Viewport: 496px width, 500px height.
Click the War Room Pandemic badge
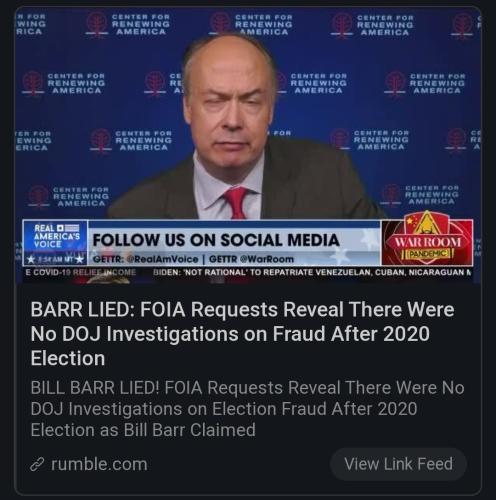427,241
